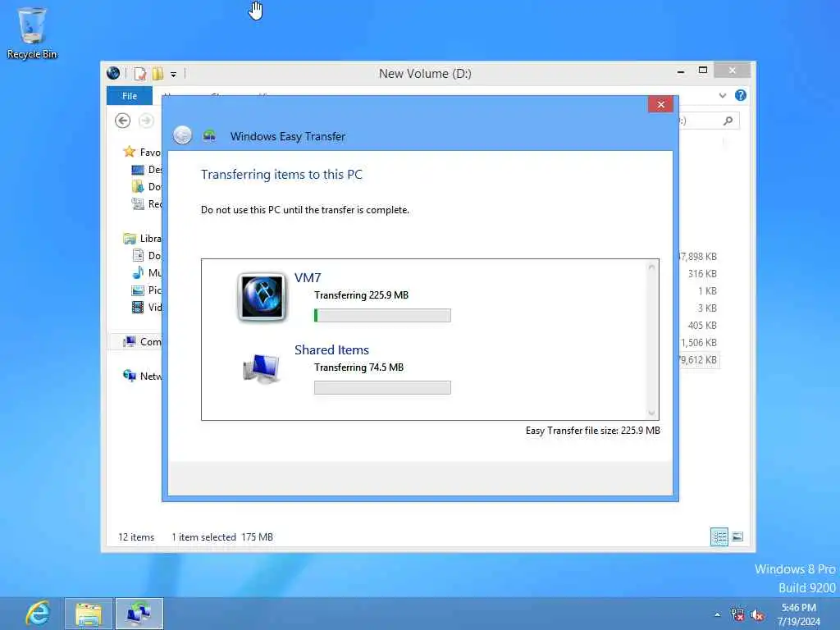
Task: Go back in Explorer navigation
Action: 123,121
